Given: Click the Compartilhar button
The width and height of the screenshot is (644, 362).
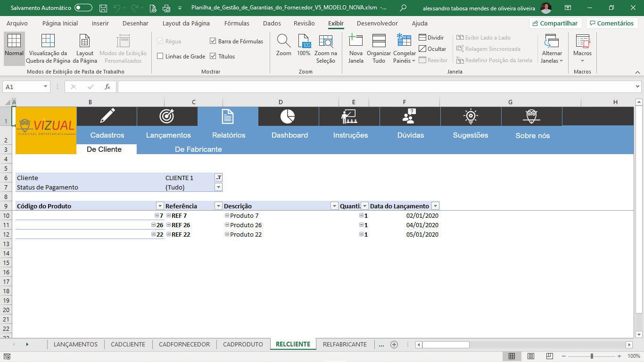Looking at the screenshot, I should 554,23.
